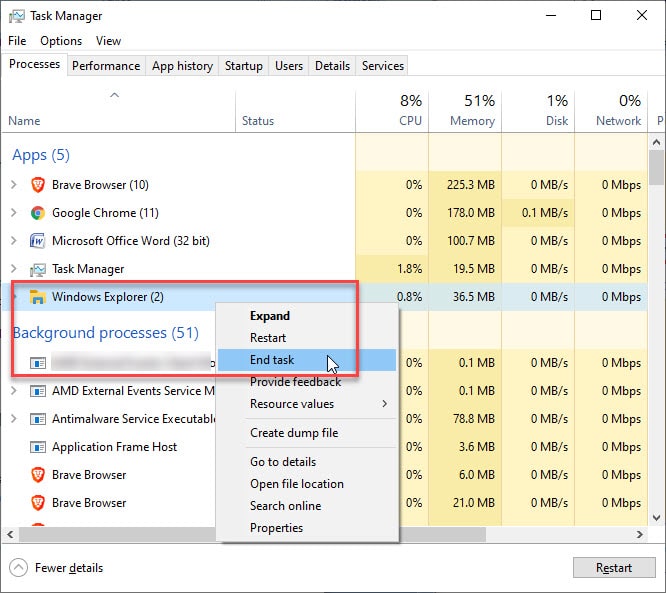Click the Brave Browser 6.0 MB row icon
This screenshot has height=593, width=666.
[x=38, y=475]
